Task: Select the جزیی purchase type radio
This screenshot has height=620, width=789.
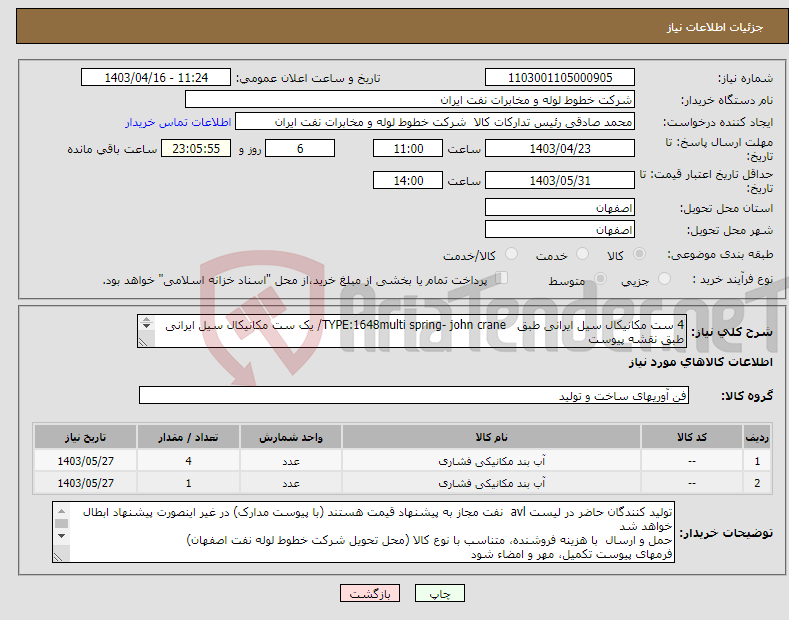Action: (x=664, y=278)
